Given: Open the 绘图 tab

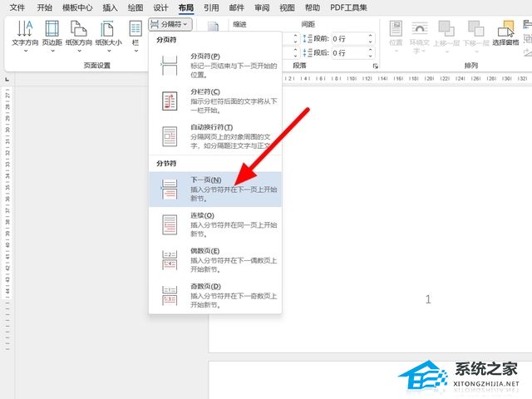Looking at the screenshot, I should pos(135,7).
